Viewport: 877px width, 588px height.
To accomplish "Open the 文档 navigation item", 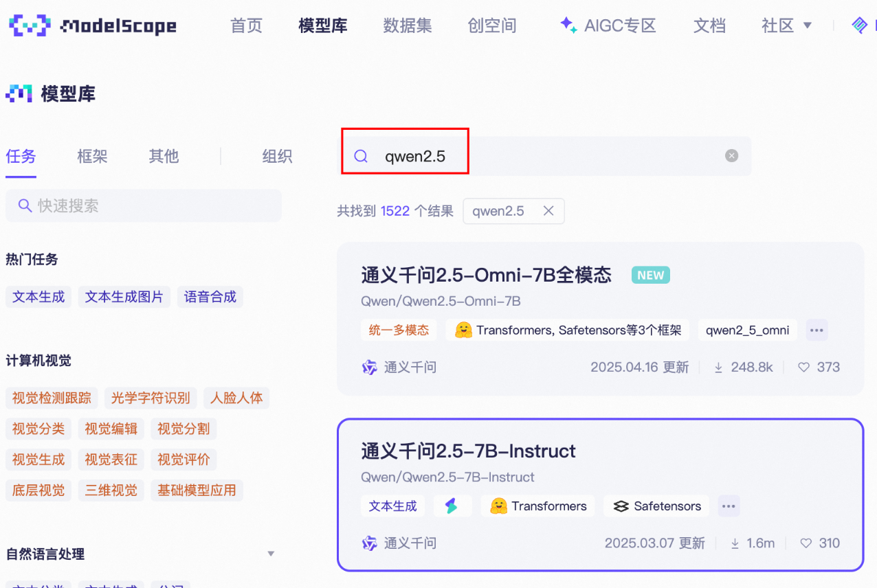I will point(709,25).
